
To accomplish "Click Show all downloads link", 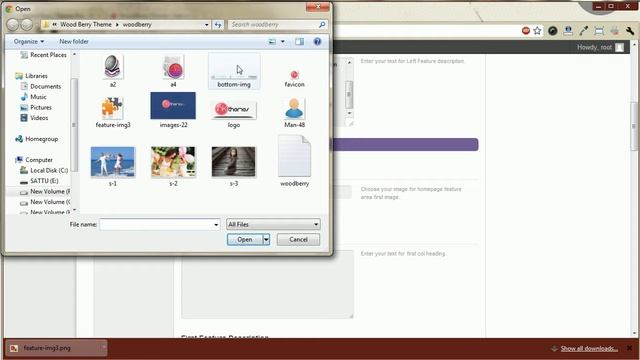I will 589,349.
